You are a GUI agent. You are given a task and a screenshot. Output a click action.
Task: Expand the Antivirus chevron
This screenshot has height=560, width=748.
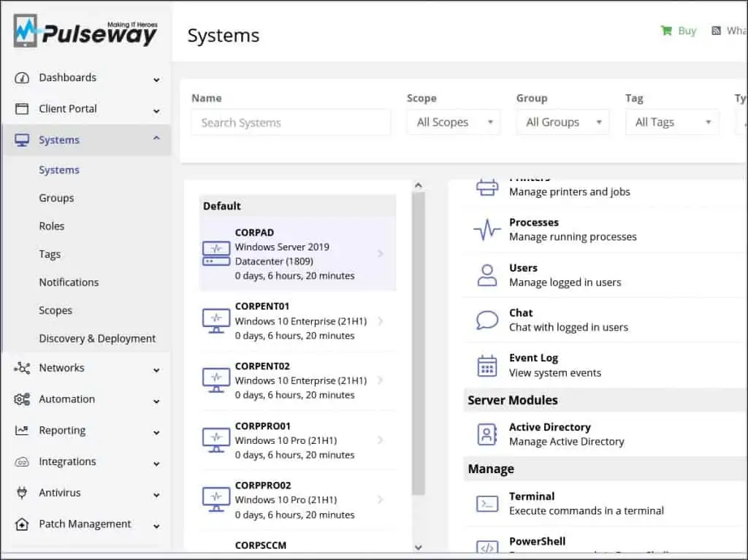click(156, 495)
